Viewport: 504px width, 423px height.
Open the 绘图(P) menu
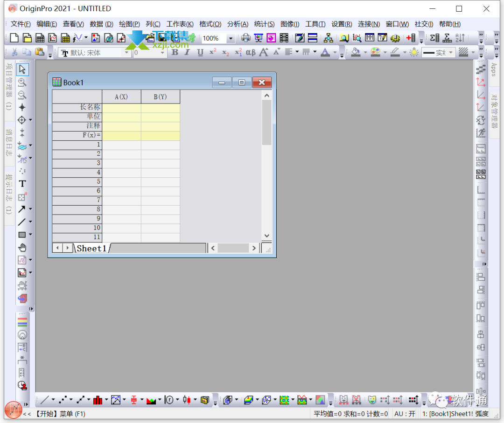(x=129, y=24)
